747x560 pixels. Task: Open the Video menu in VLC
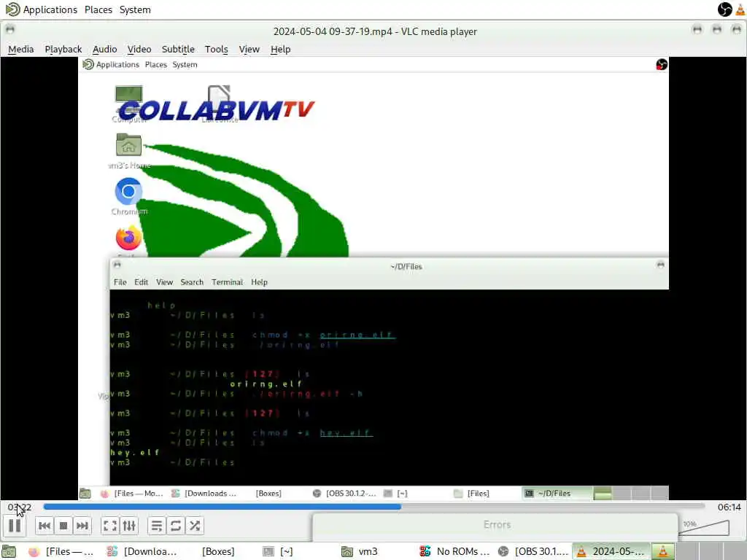click(139, 49)
